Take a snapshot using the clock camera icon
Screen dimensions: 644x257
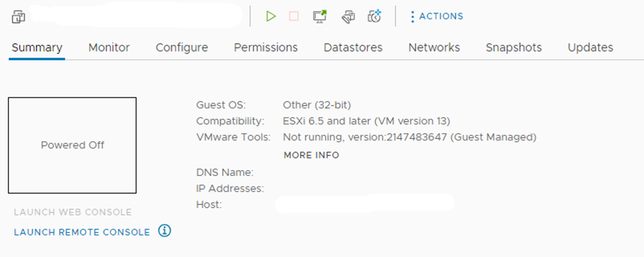[375, 16]
